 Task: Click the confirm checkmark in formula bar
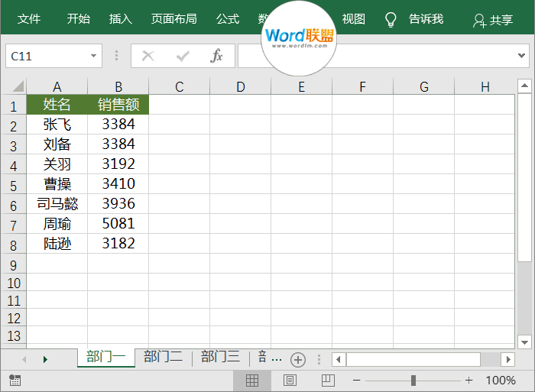[x=183, y=56]
